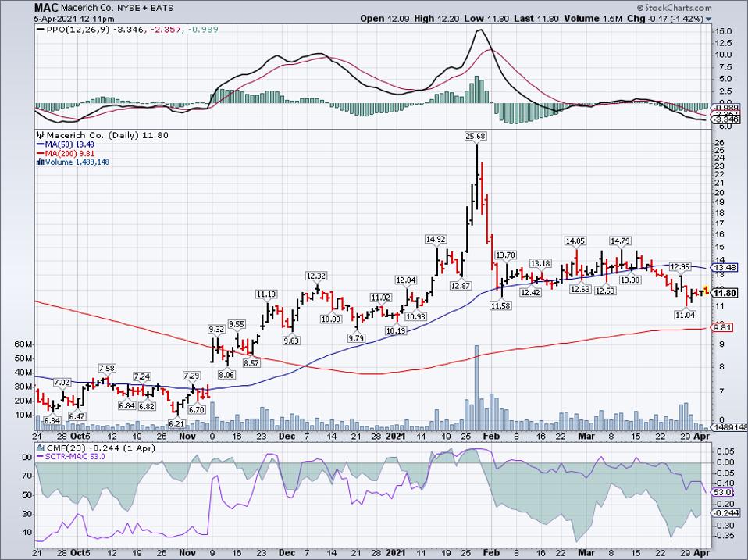
Task: Click the 25.68 peak price label
Action: pyautogui.click(x=476, y=137)
